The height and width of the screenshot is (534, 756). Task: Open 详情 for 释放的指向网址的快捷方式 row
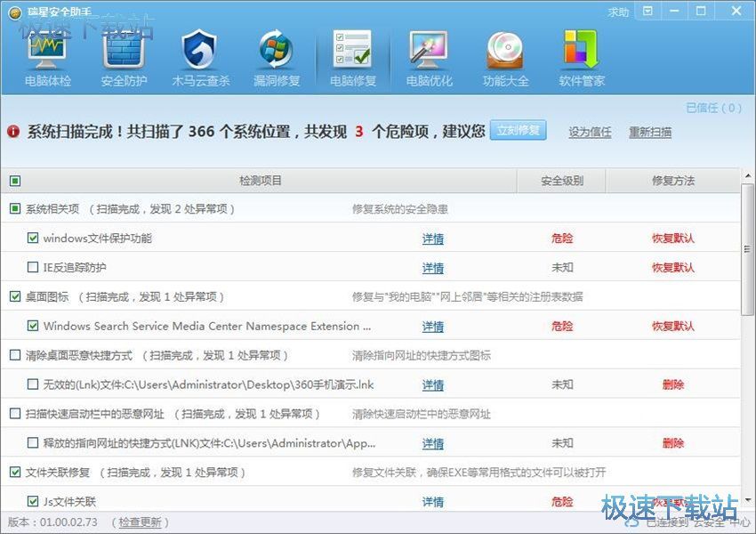pos(433,443)
